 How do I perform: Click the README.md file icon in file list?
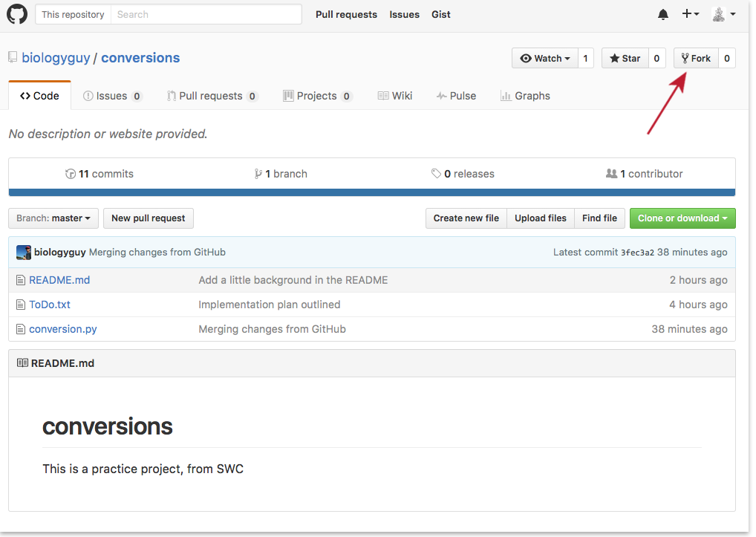[21, 280]
